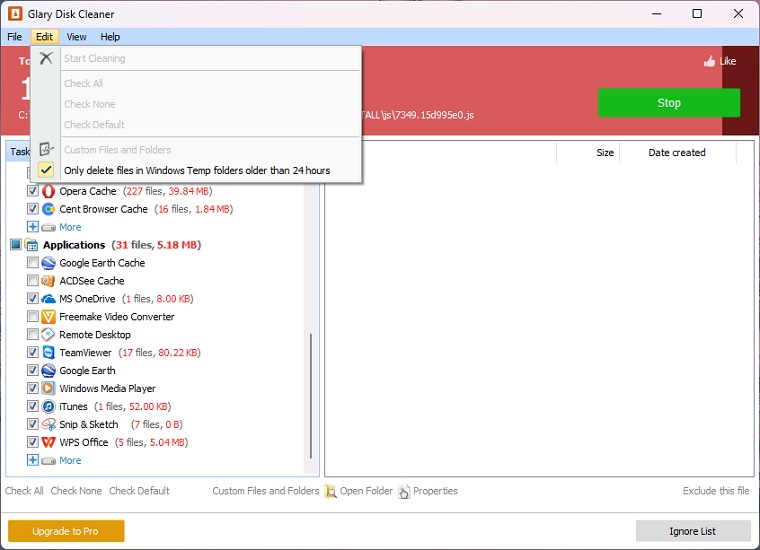The width and height of the screenshot is (760, 550).
Task: Uncheck the Opera Cache checkbox
Action: tap(32, 191)
